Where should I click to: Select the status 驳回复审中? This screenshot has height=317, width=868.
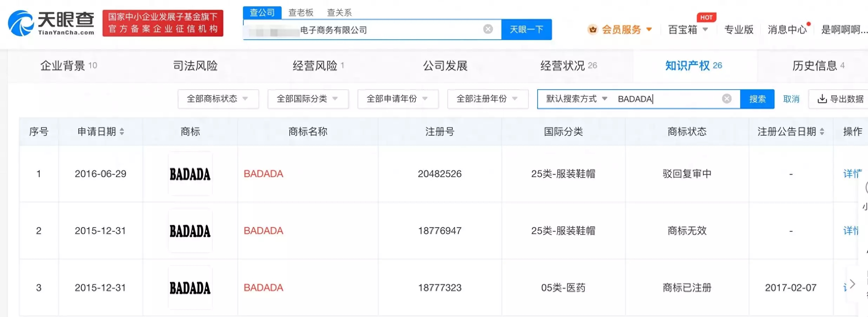click(x=687, y=174)
